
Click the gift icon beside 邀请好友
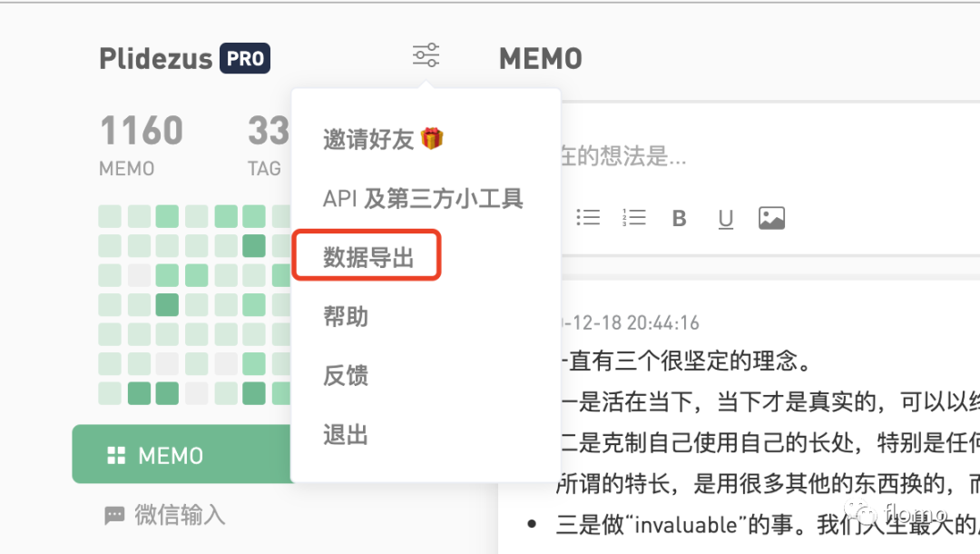(432, 138)
